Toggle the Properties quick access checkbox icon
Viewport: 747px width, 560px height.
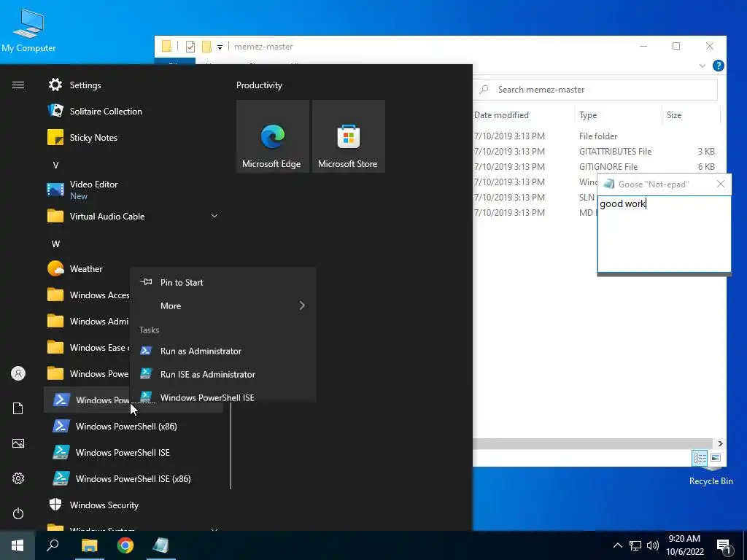click(x=190, y=47)
